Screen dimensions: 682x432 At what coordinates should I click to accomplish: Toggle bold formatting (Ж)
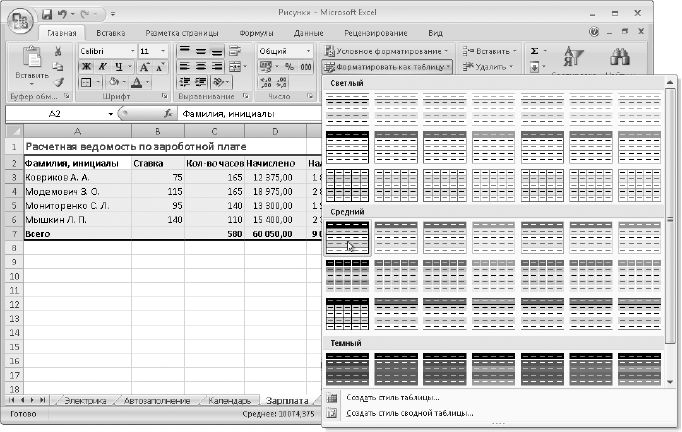coord(86,67)
